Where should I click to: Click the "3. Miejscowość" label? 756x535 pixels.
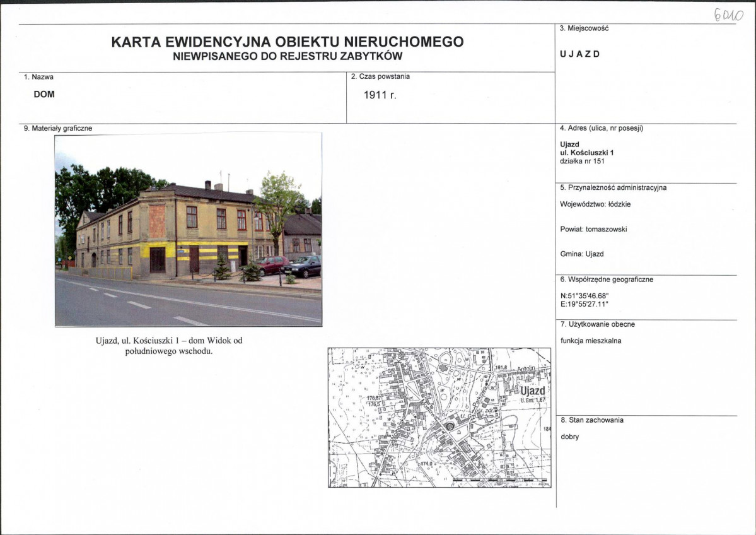pyautogui.click(x=584, y=28)
